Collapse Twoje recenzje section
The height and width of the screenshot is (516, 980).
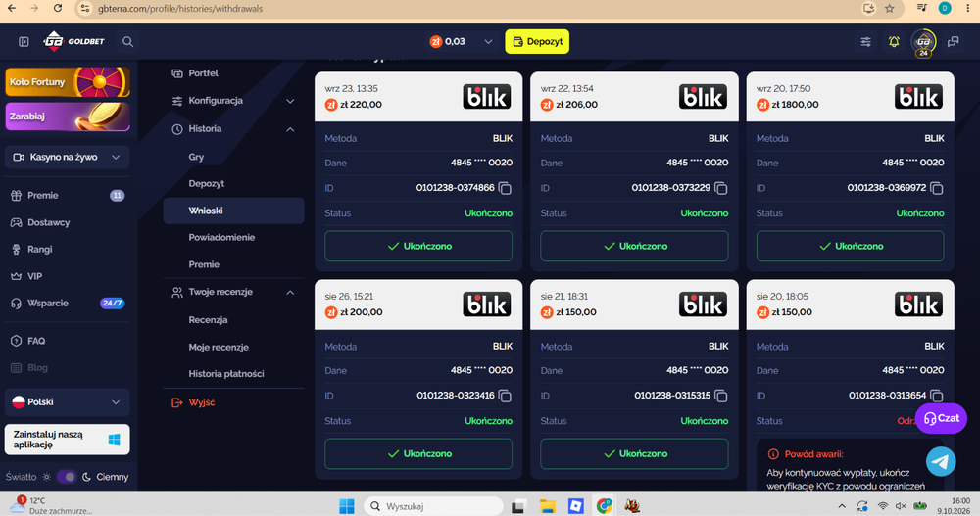233,292
